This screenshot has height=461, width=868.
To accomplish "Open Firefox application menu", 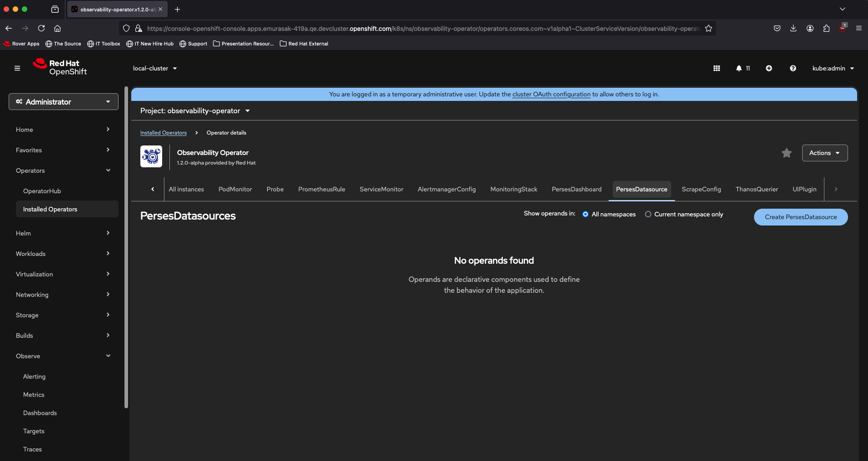I will (859, 28).
